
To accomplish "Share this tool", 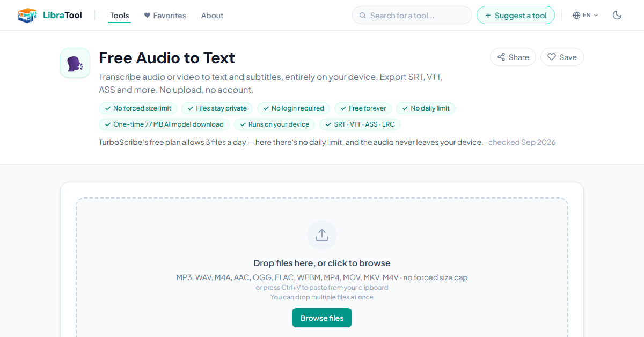I will coord(513,57).
